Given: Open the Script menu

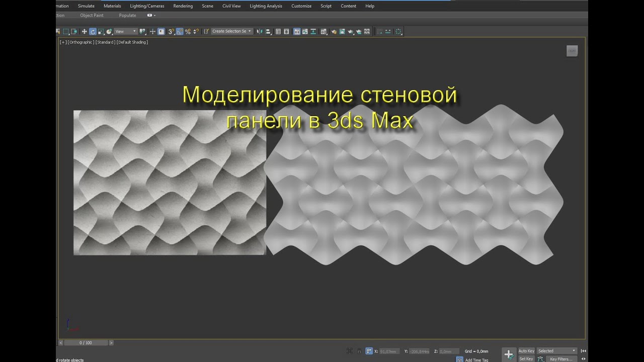Looking at the screenshot, I should tap(326, 6).
